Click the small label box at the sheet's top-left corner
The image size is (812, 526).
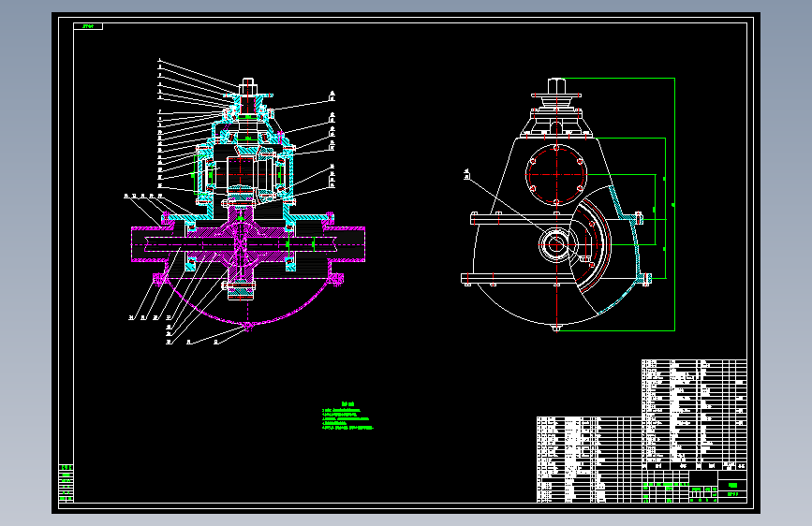88,26
